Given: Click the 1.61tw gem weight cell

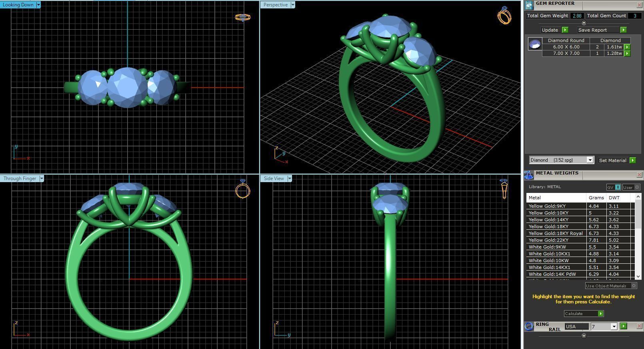Looking at the screenshot, I should (614, 47).
